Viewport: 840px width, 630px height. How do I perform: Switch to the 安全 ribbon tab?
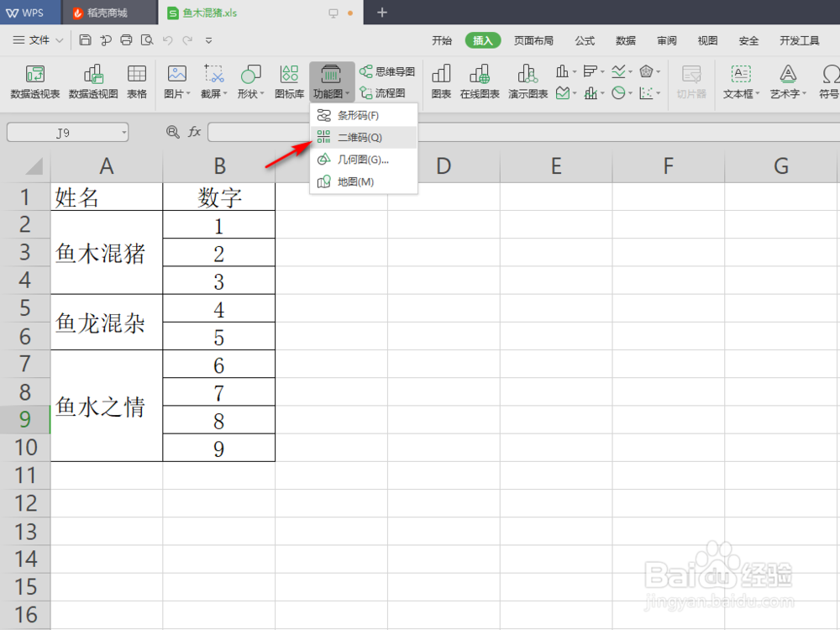(x=748, y=40)
